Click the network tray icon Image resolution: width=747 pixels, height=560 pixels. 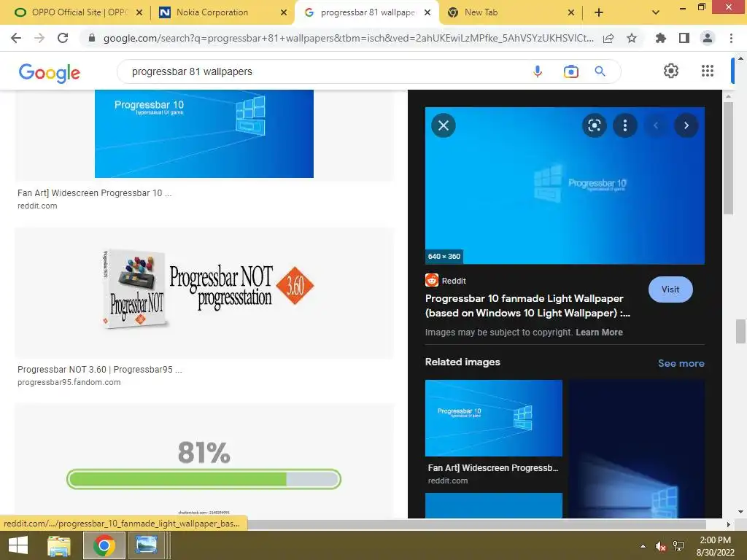[x=678, y=546]
